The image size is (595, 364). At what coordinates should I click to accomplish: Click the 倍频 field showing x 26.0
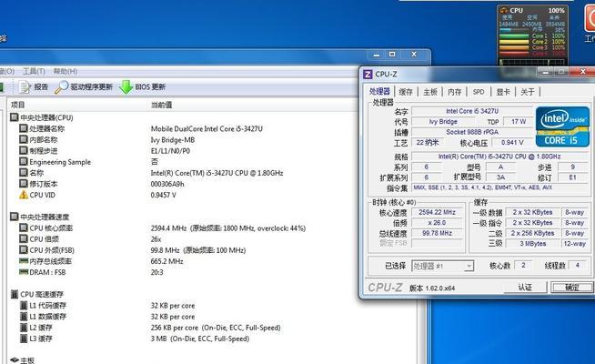437,223
